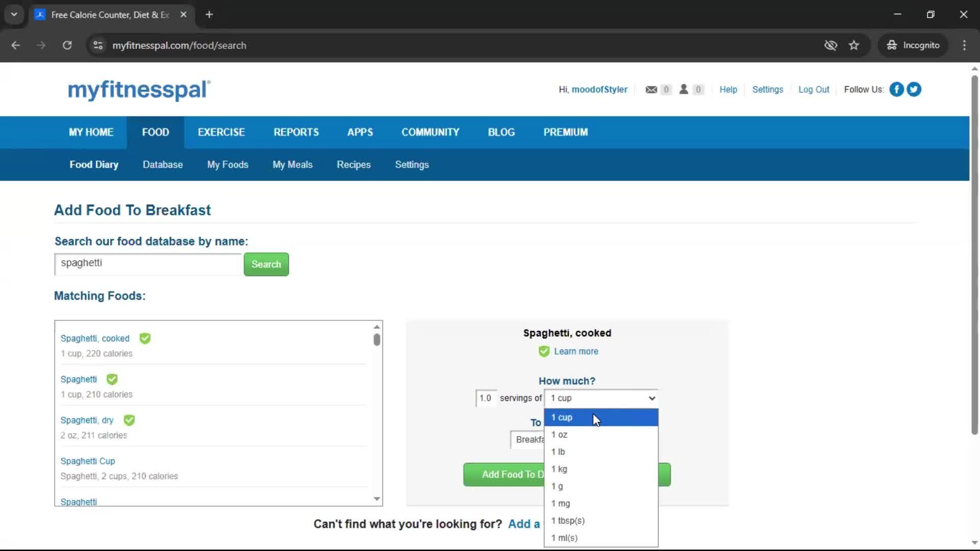Select the Spaghetti, cooked result
This screenshot has width=980, height=551.
tap(95, 338)
